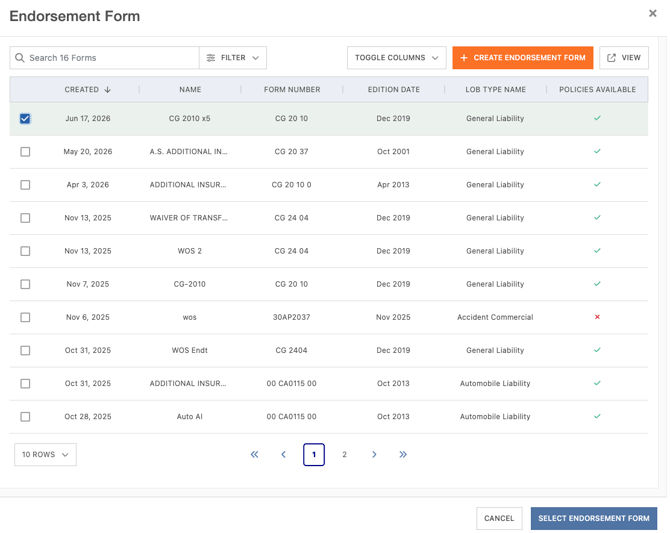670x533 pixels.
Task: Click the WOS Endt name cell
Action: (190, 350)
